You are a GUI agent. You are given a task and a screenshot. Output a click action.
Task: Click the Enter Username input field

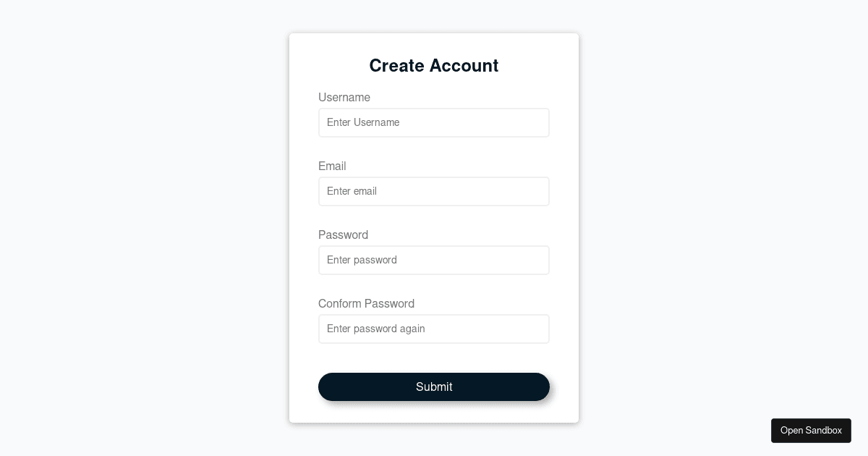[x=434, y=122]
